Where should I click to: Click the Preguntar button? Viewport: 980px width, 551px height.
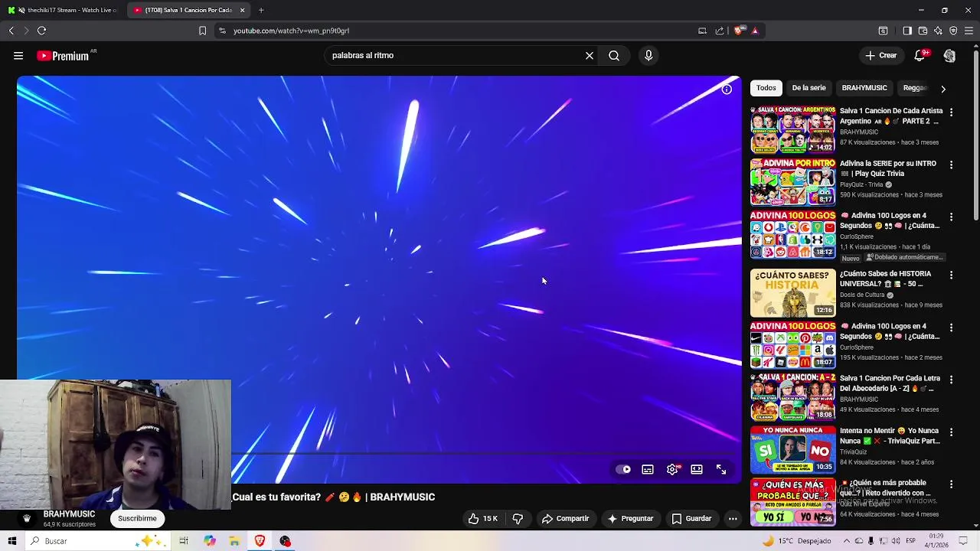[x=630, y=518]
